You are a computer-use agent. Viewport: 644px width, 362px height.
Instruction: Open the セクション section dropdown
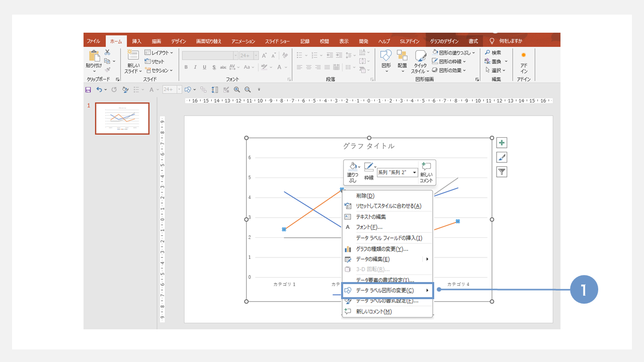(159, 70)
